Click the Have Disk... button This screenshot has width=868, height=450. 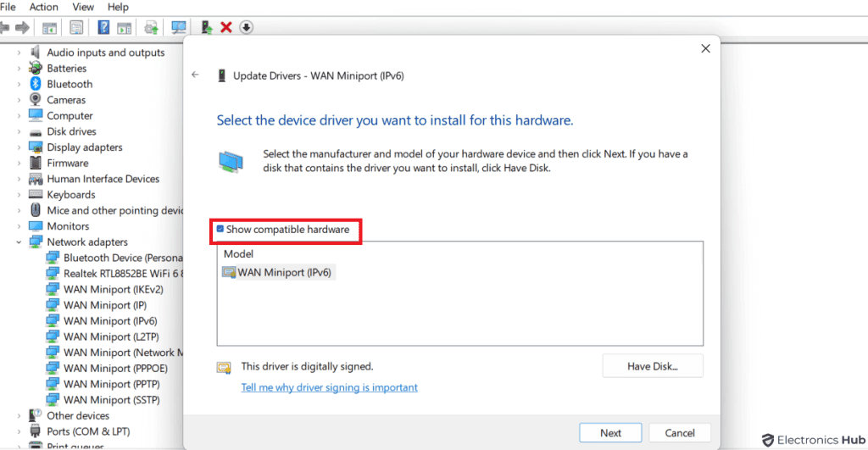click(653, 366)
